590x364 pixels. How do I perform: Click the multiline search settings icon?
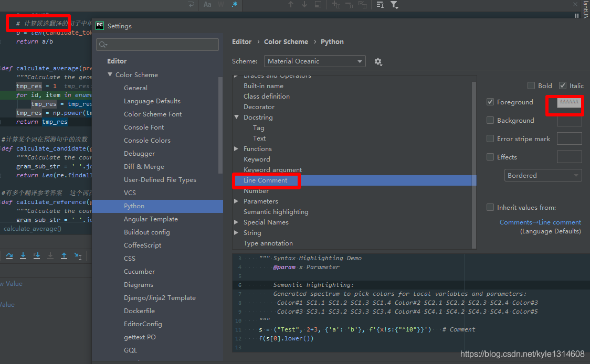click(x=380, y=5)
